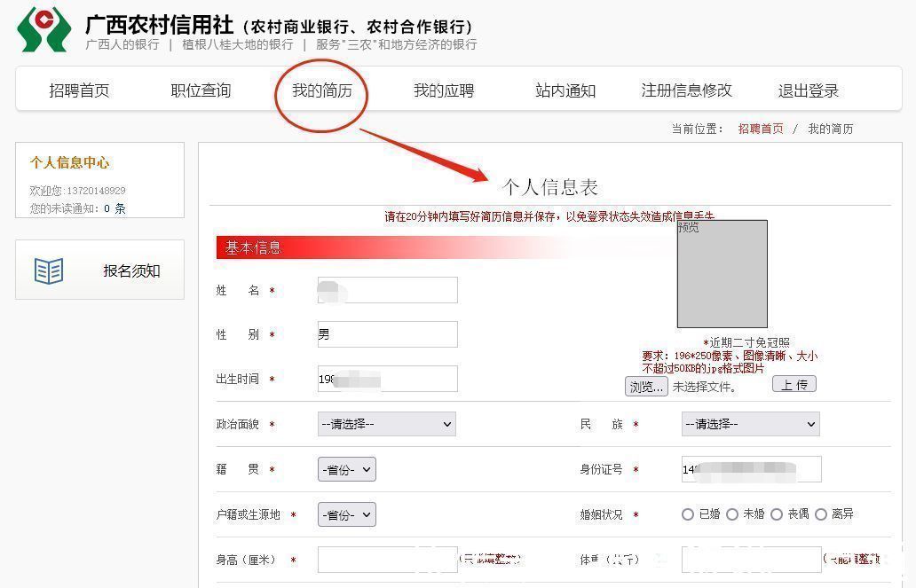Screen dimensions: 916x588
Task: Click the 上传 upload button
Action: (x=794, y=384)
